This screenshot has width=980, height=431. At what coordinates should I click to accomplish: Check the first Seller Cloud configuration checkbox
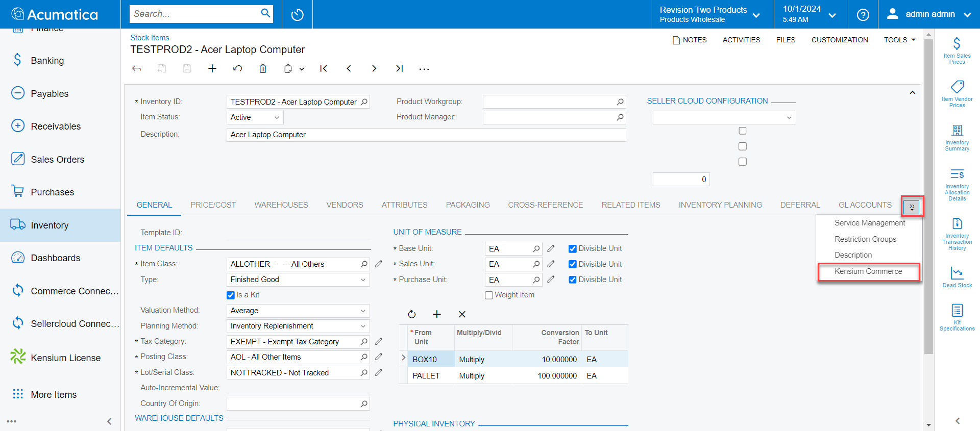coord(743,131)
